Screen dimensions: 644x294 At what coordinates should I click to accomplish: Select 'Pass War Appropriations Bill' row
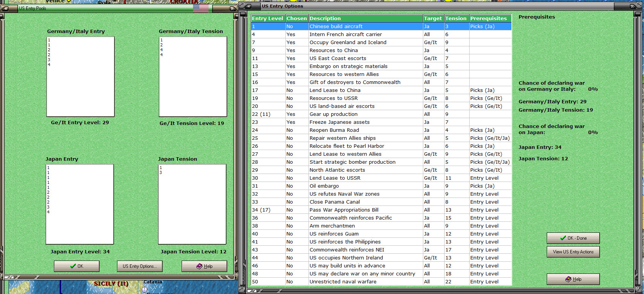381,210
